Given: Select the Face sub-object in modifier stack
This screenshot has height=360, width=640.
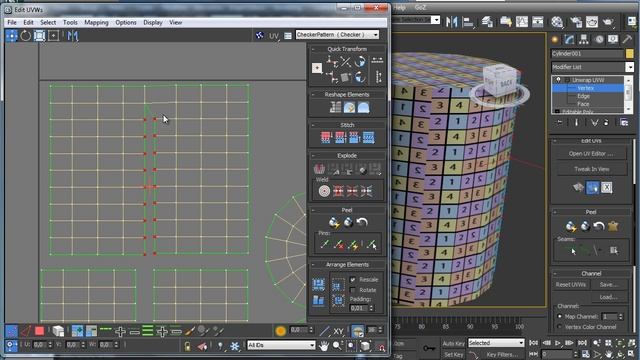Looking at the screenshot, I should tap(583, 104).
